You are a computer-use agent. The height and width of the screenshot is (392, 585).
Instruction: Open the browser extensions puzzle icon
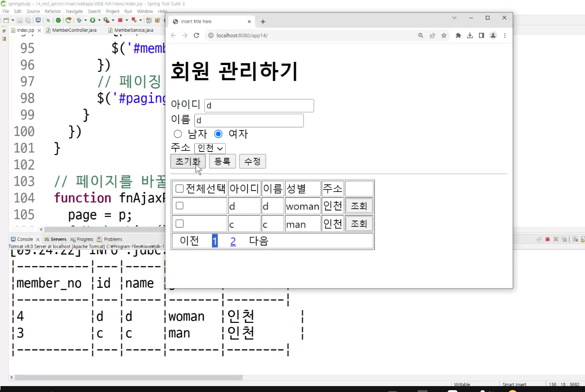coord(458,35)
